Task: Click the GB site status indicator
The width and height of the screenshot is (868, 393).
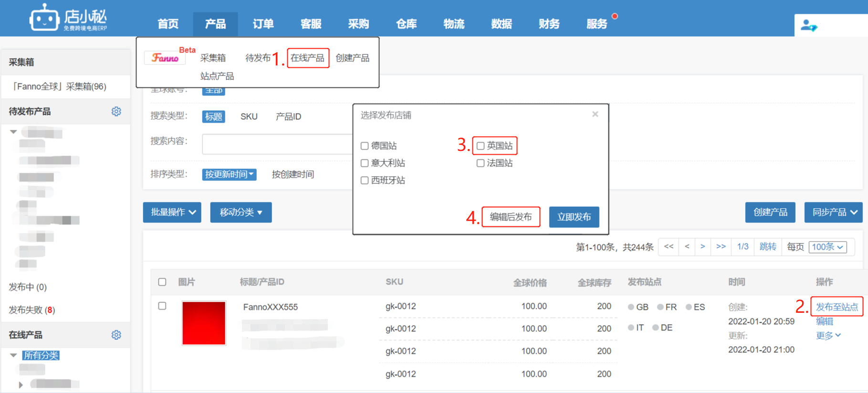Action: click(638, 307)
